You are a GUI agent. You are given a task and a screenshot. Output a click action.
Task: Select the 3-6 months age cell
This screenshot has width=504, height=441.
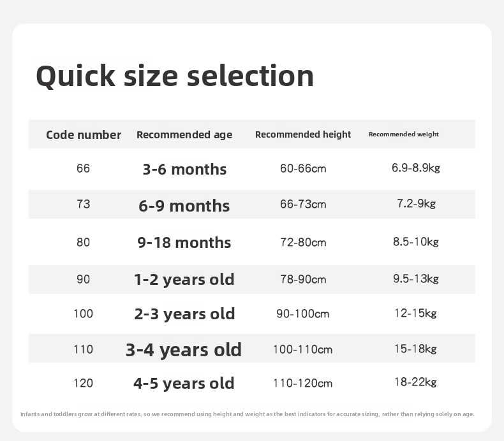(184, 170)
